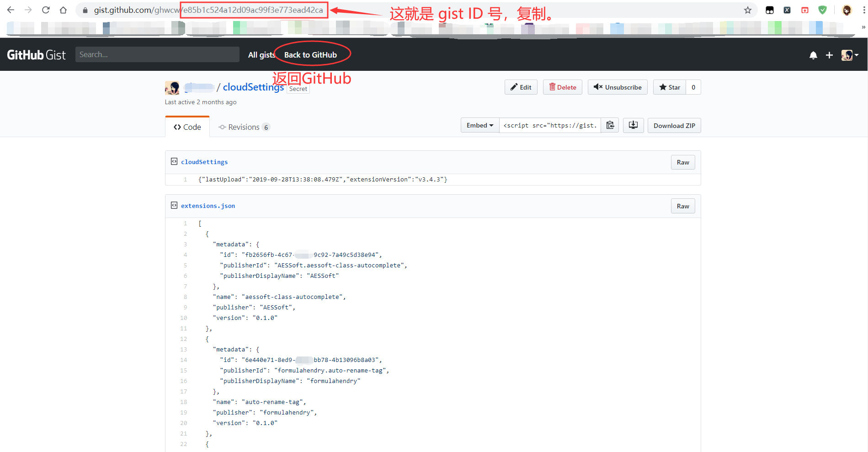
Task: Show more bookmarks chevron
Action: [863, 27]
